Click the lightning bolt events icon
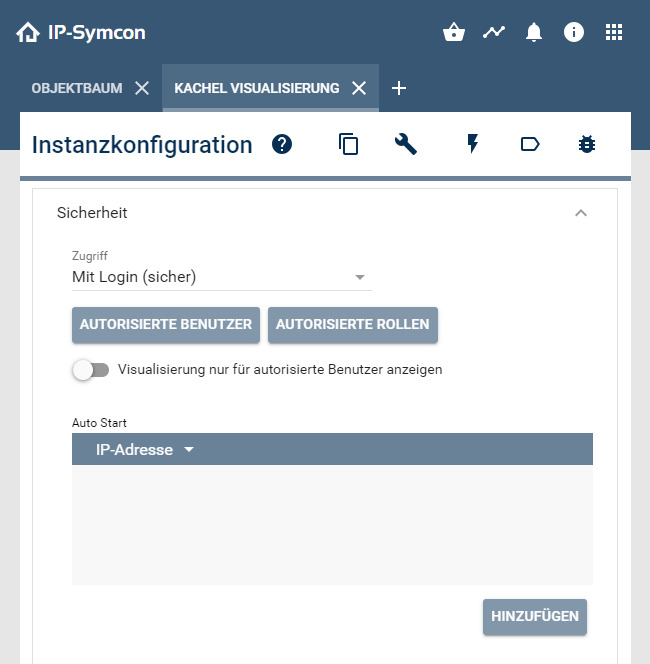This screenshot has width=650, height=664. click(473, 144)
